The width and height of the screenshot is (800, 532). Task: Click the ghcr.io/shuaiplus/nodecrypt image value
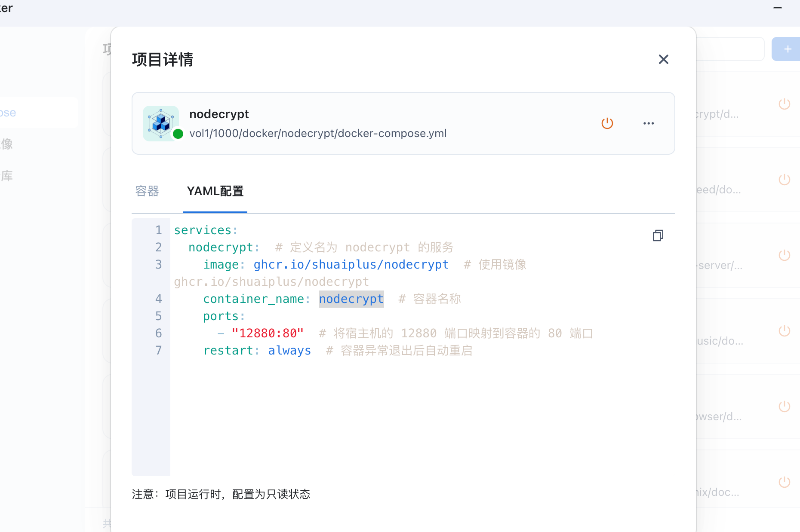pyautogui.click(x=351, y=265)
